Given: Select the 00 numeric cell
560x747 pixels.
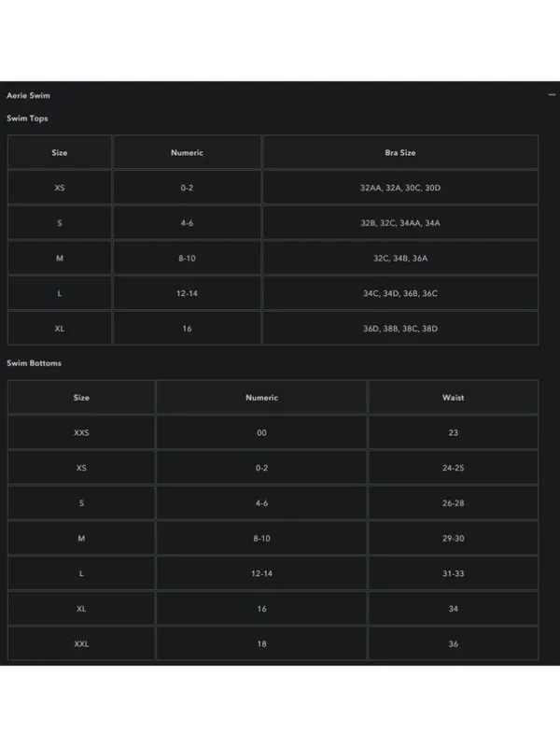Looking at the screenshot, I should pos(262,432).
